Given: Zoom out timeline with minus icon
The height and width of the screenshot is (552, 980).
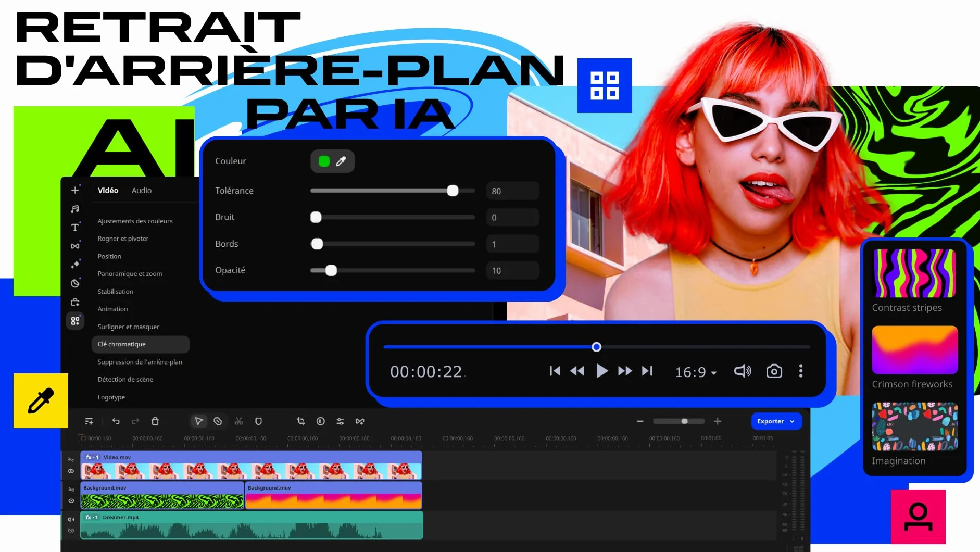Looking at the screenshot, I should (x=640, y=421).
